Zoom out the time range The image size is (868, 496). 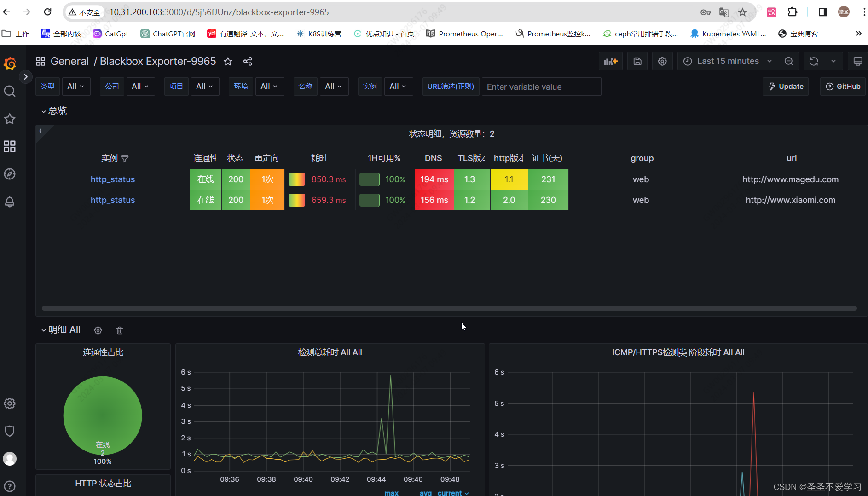[789, 61]
